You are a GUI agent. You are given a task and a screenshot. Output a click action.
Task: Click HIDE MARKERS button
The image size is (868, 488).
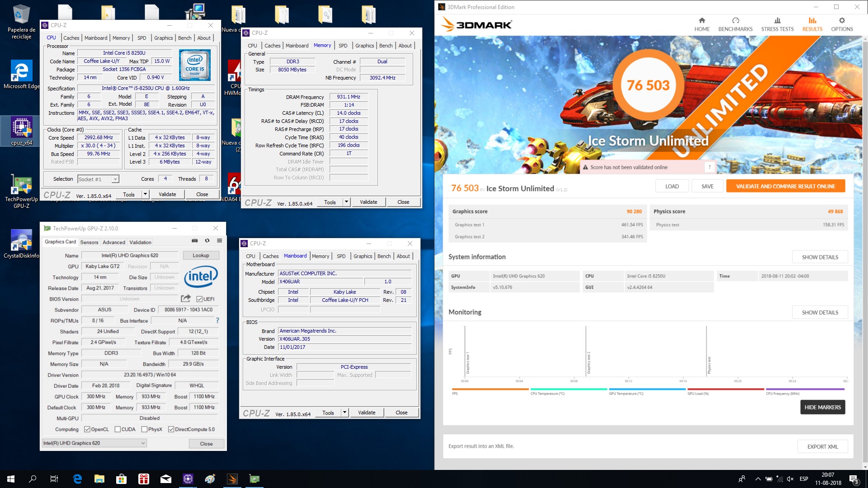[x=822, y=407]
